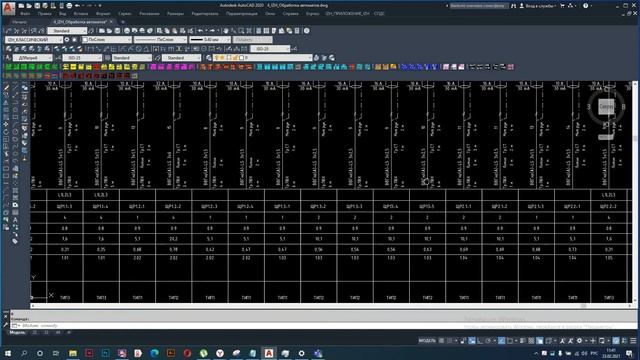Screen dimensions: 640x360
Task: Click the AutoCAD application menu logo
Action: tap(8, 7)
